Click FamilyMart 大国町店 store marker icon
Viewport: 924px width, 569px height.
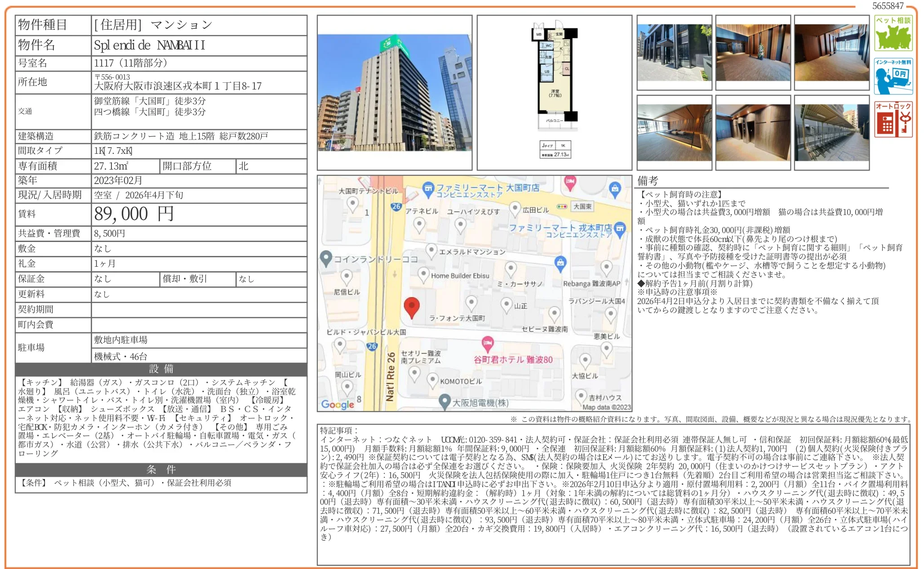coord(428,188)
